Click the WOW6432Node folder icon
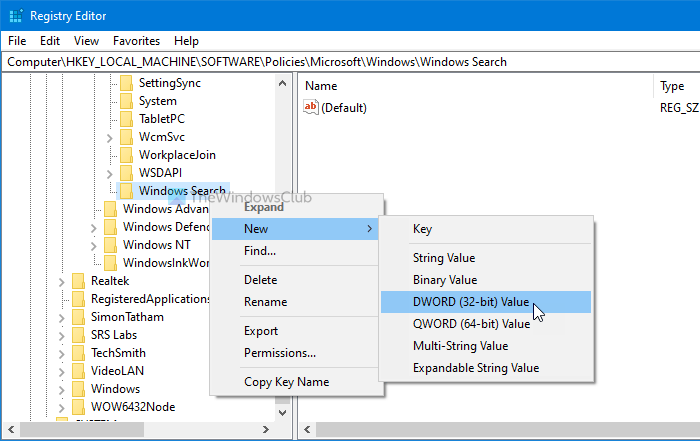 click(78, 407)
